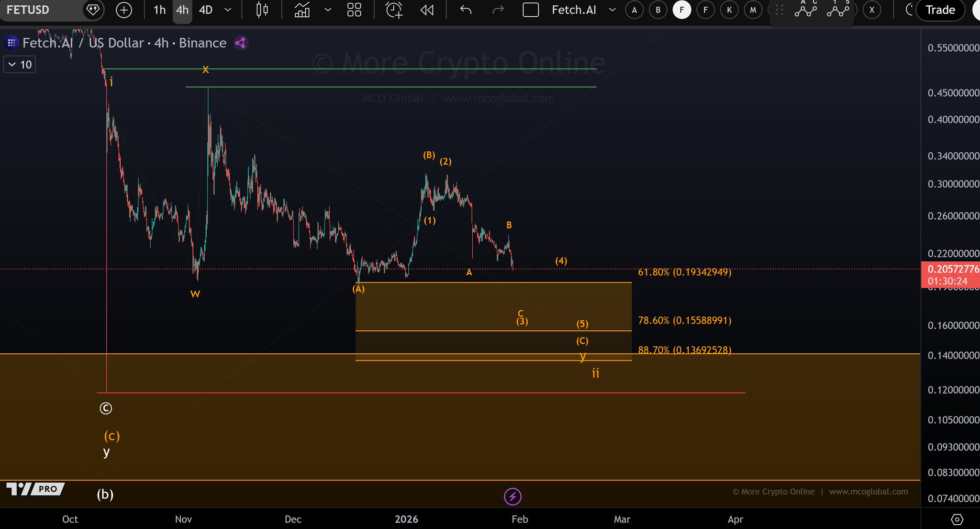Select the ABC Elliott correction wave tool
This screenshot has width=980, height=529.
click(x=806, y=9)
